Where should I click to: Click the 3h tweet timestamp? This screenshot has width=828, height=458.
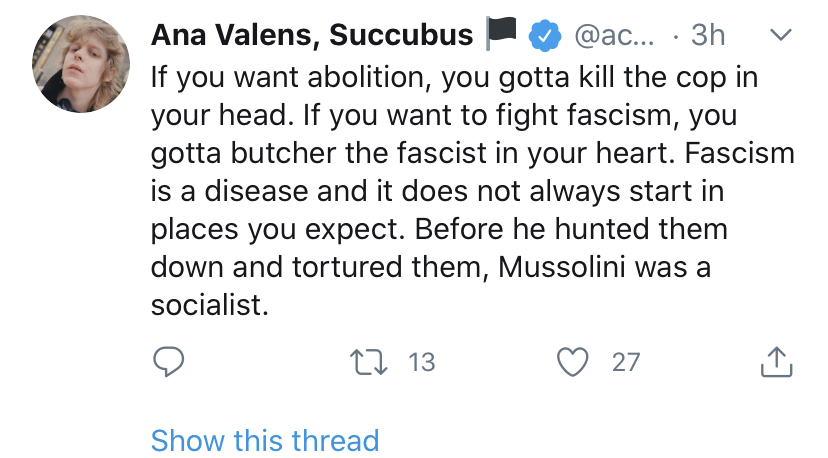708,36
